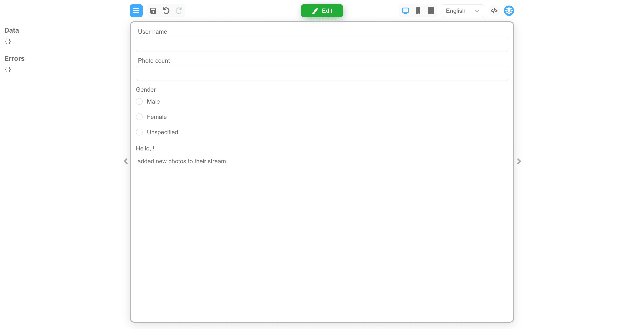This screenshot has width=644, height=329.
Task: Toggle light theme sun icon
Action: [x=509, y=11]
